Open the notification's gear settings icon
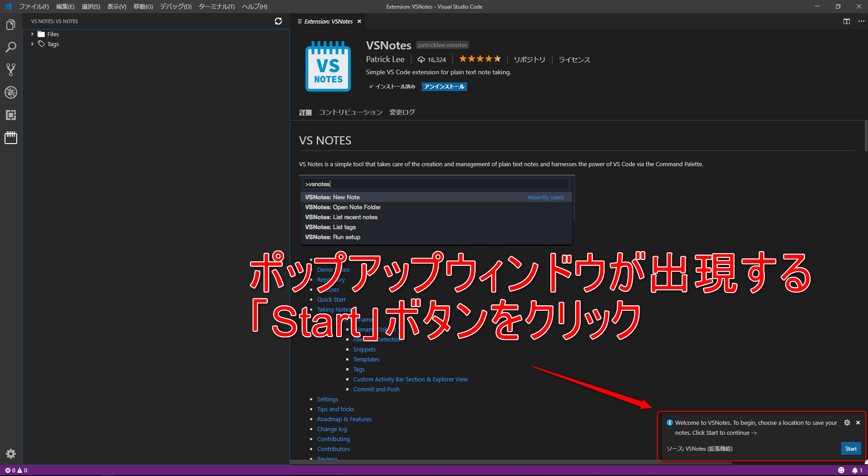 pos(847,423)
